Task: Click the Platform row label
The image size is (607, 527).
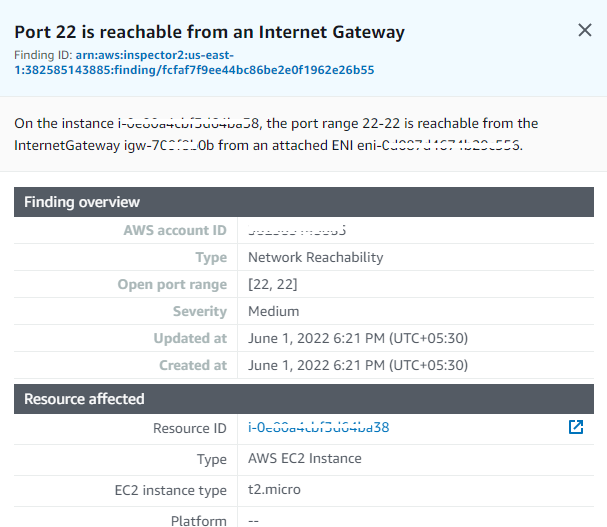Action: [199, 520]
